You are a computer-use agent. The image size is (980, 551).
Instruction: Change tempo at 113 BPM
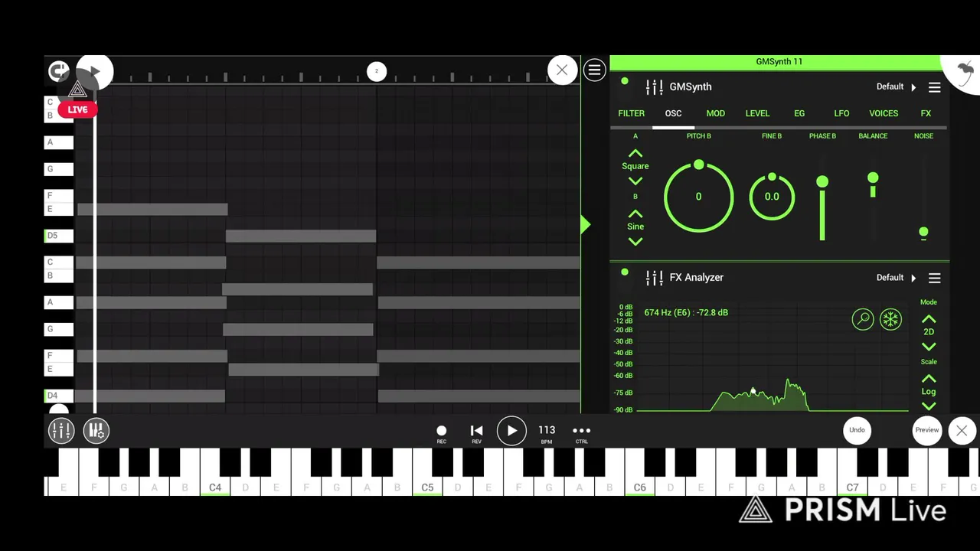click(x=547, y=433)
